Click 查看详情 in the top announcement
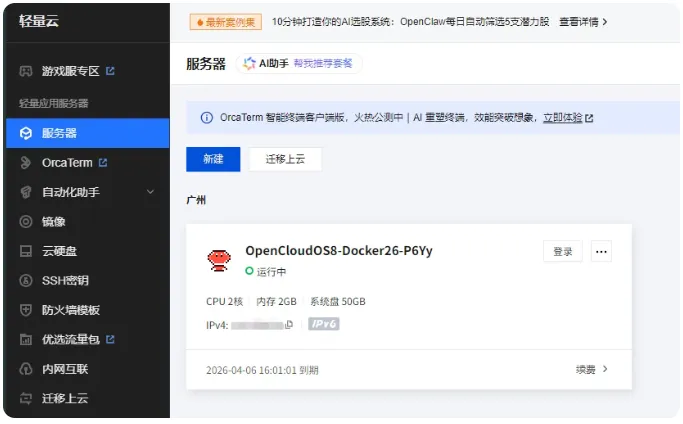The image size is (683, 424). 578,22
